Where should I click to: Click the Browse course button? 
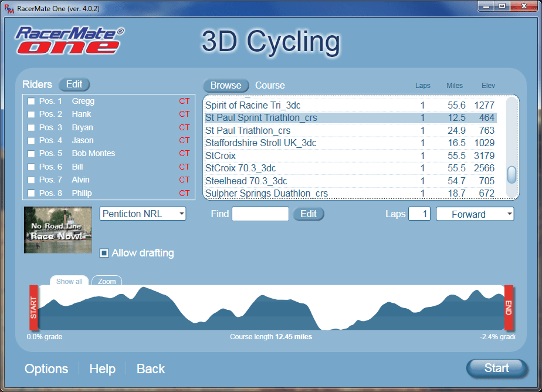(x=226, y=85)
